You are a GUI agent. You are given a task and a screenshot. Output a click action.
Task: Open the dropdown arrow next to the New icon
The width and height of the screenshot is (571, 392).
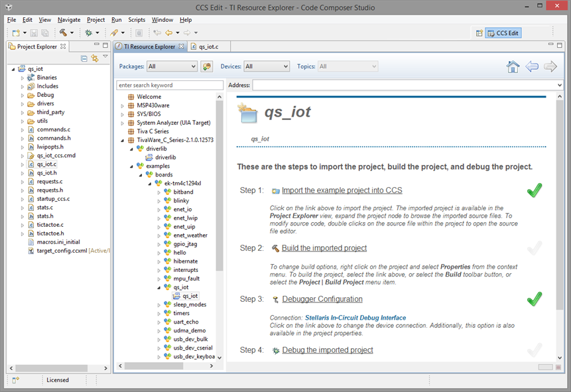click(x=25, y=33)
